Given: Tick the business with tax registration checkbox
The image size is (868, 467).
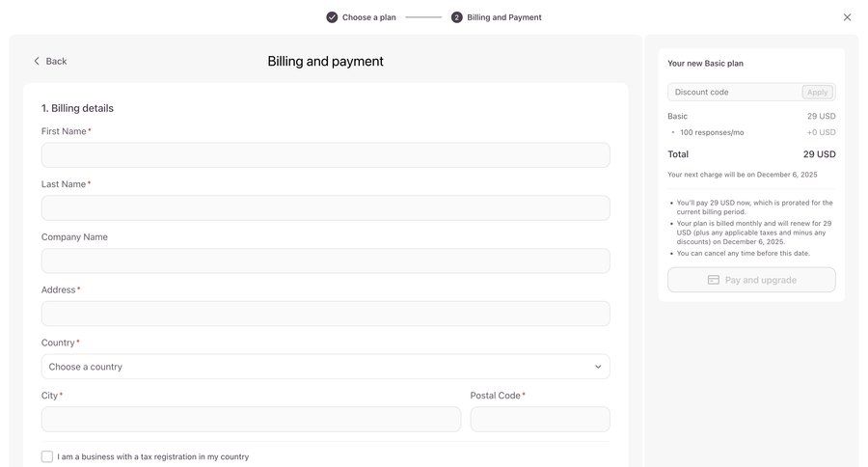Looking at the screenshot, I should point(47,456).
